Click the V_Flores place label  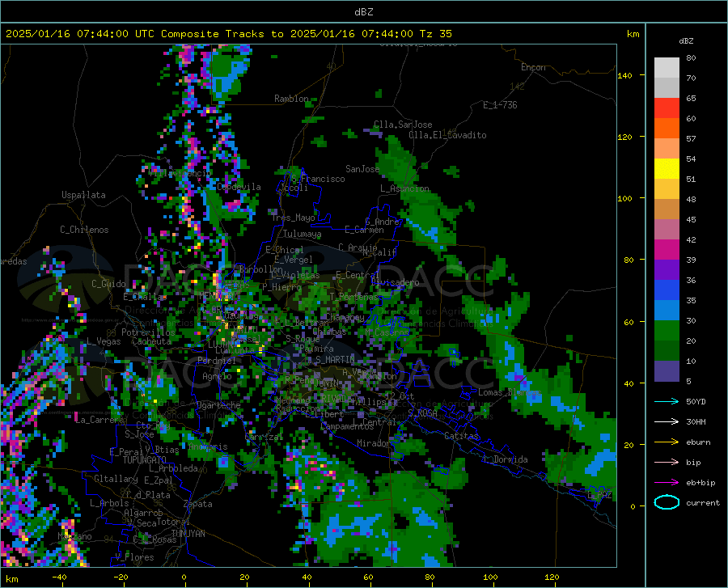click(x=134, y=557)
